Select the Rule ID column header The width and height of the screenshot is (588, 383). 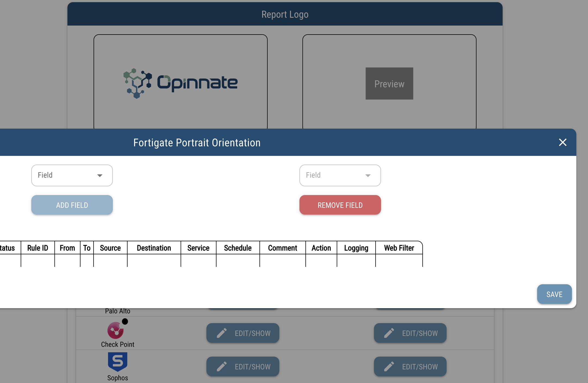pos(38,248)
